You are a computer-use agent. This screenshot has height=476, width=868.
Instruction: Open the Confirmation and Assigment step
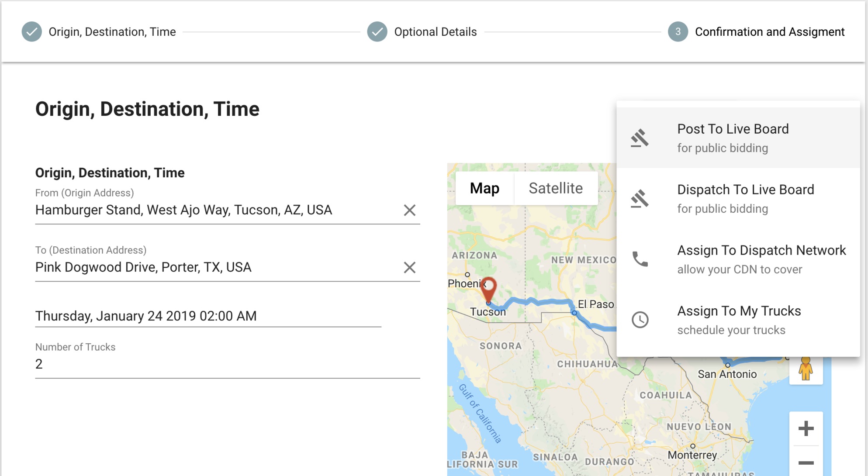coord(756,32)
